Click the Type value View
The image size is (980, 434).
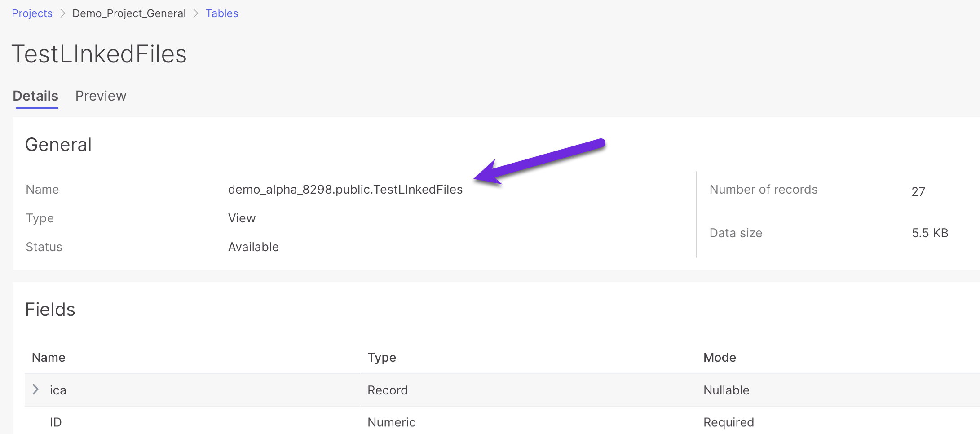point(242,218)
